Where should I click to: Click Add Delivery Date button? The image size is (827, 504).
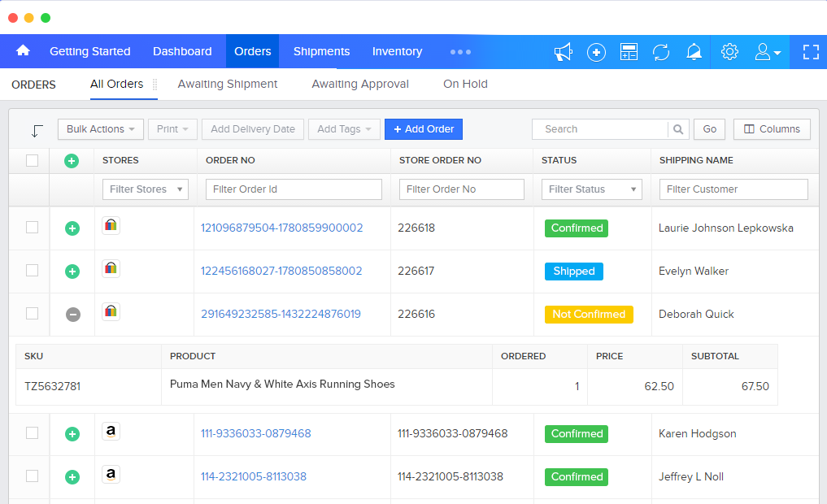click(253, 129)
